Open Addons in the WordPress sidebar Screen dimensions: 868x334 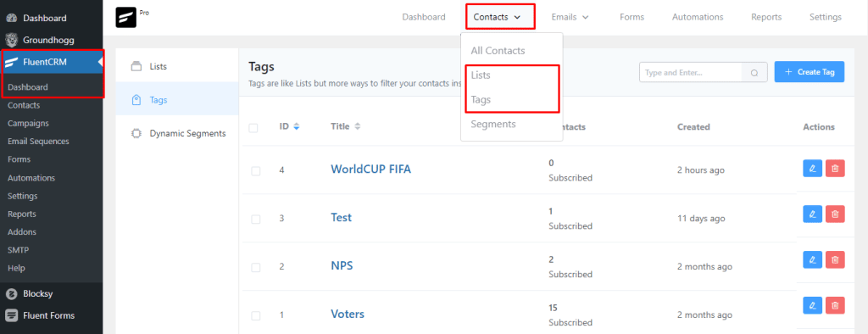[21, 231]
